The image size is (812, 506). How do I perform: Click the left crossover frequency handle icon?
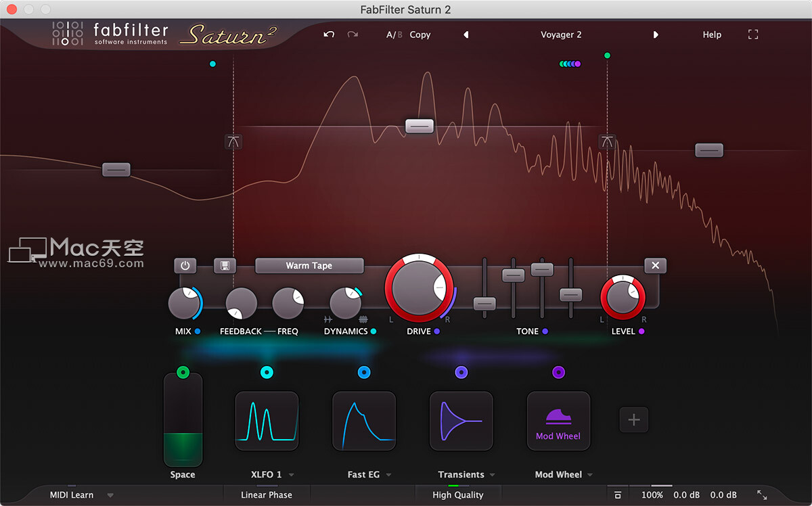[x=233, y=141]
